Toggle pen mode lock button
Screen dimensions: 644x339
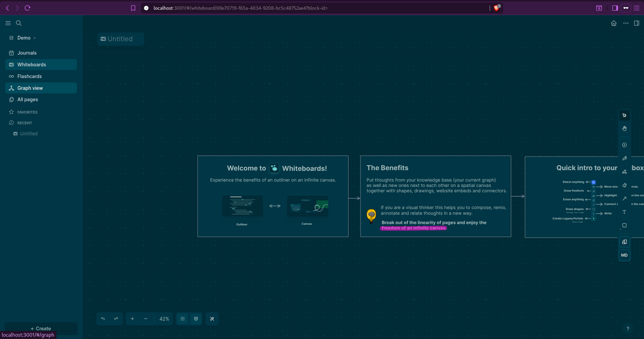pos(212,319)
